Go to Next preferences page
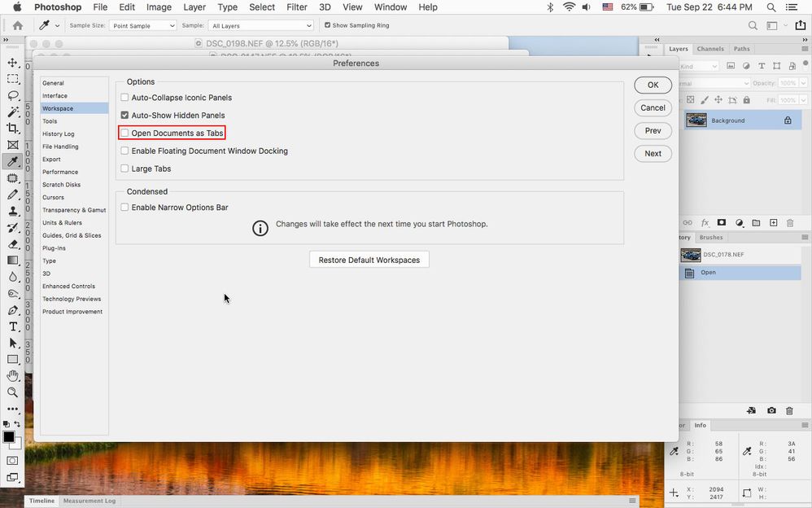Screen dimensions: 812x508 pyautogui.click(x=653, y=153)
